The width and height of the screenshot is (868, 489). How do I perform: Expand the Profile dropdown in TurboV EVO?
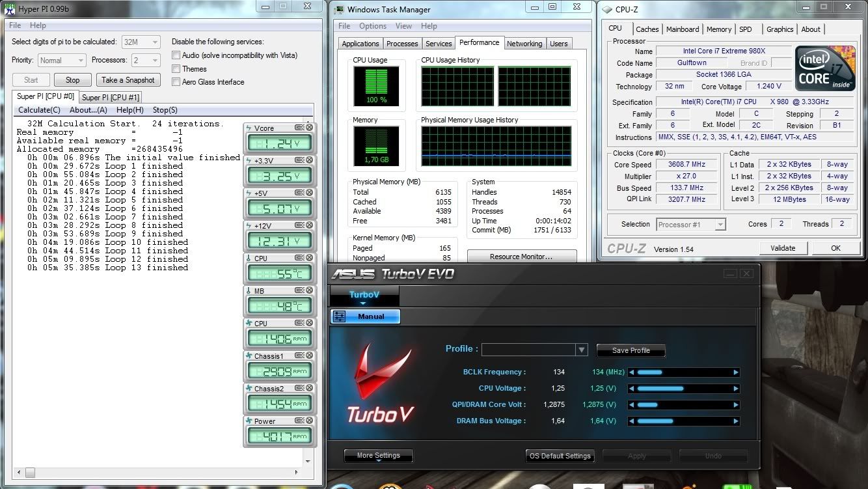(582, 350)
